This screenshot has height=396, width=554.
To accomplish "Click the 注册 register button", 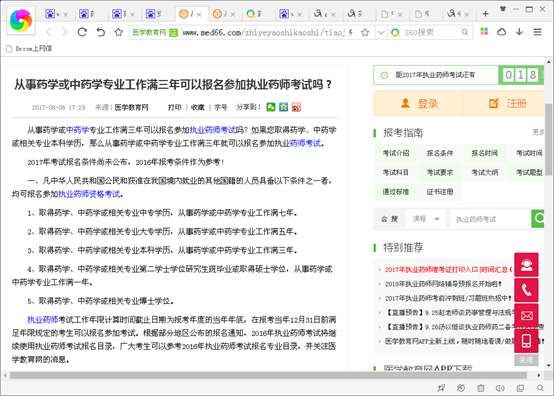I will (503, 103).
